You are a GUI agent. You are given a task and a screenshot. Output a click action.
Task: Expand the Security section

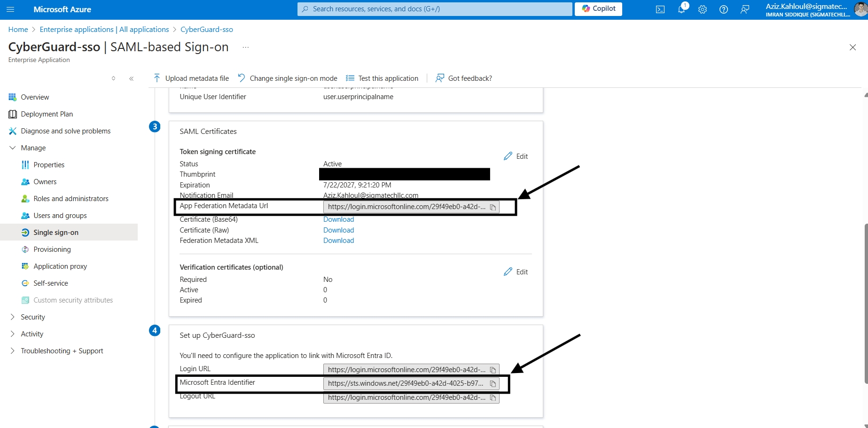point(13,317)
